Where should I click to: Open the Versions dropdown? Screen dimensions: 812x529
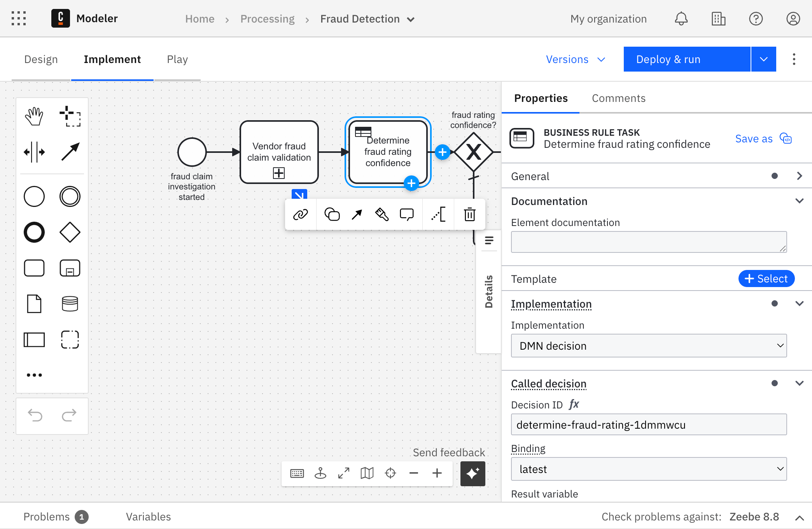point(576,60)
